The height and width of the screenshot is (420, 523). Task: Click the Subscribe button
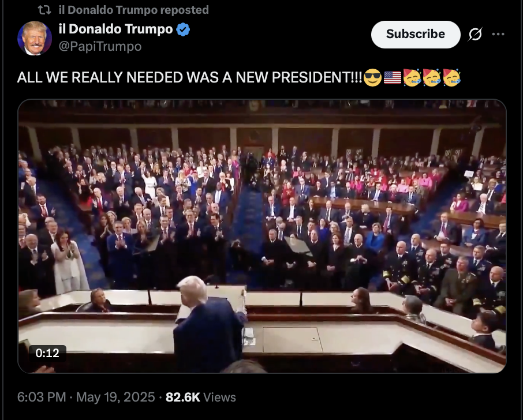pos(416,34)
